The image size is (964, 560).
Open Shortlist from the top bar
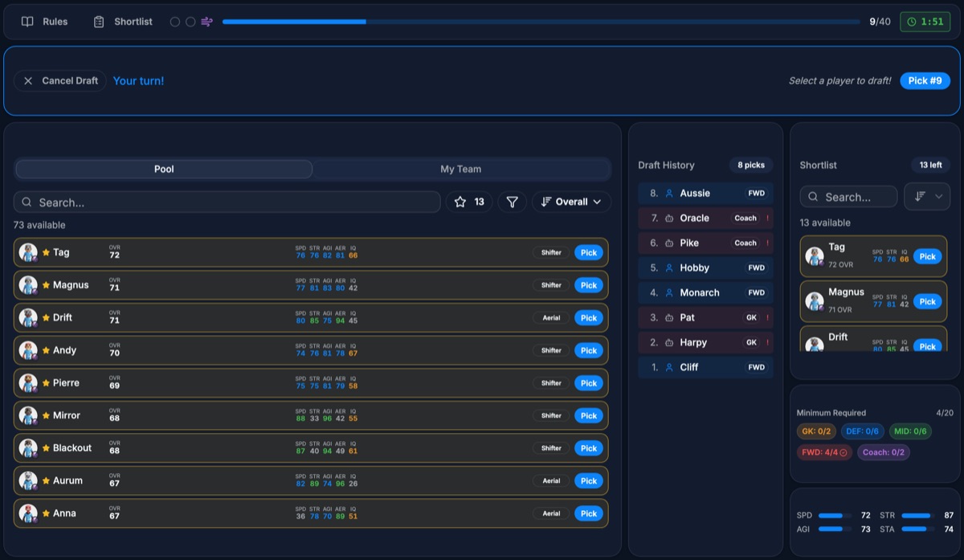pyautogui.click(x=123, y=22)
